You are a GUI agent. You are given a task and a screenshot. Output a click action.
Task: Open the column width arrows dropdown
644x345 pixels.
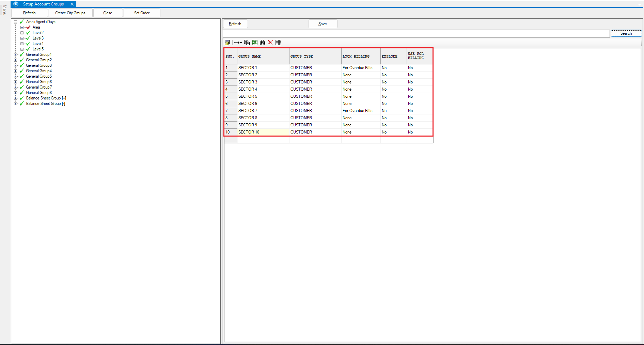pos(238,43)
